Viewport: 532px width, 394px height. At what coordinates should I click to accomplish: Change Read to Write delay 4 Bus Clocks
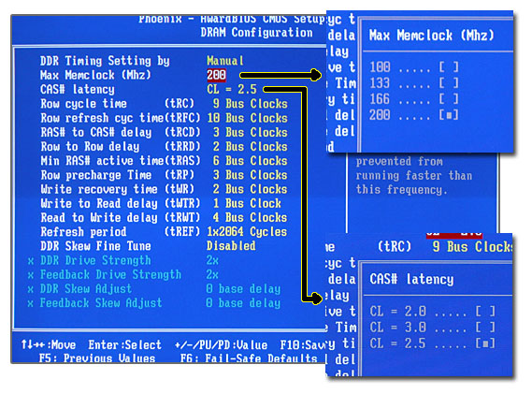pyautogui.click(x=250, y=218)
